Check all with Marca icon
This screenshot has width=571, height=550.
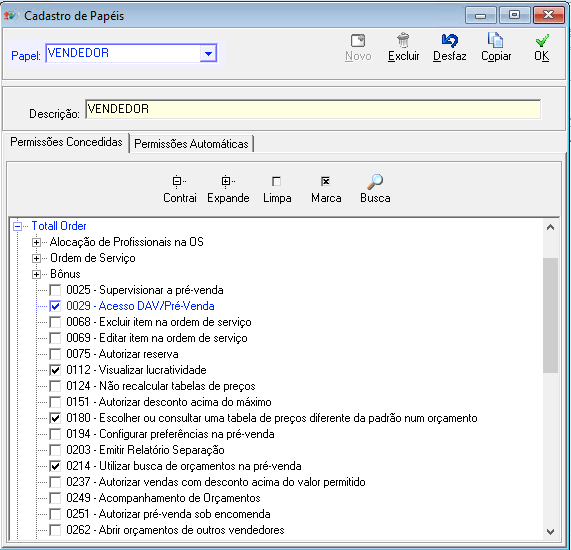325,181
